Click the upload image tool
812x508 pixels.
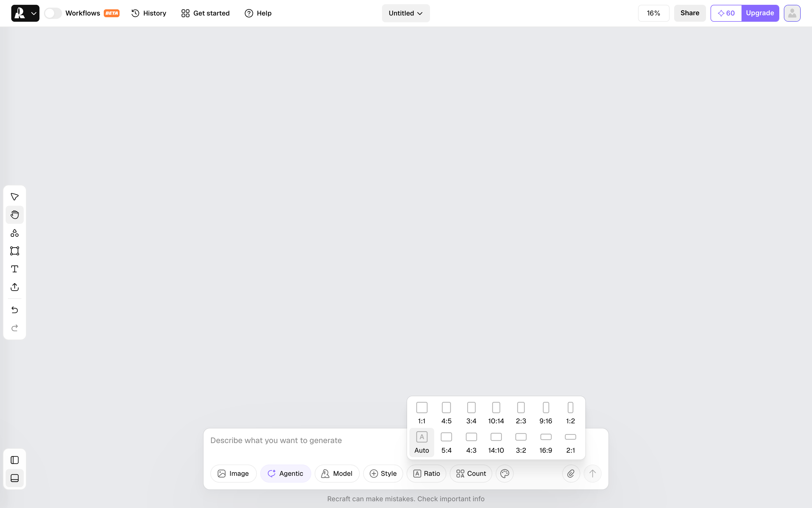point(14,287)
